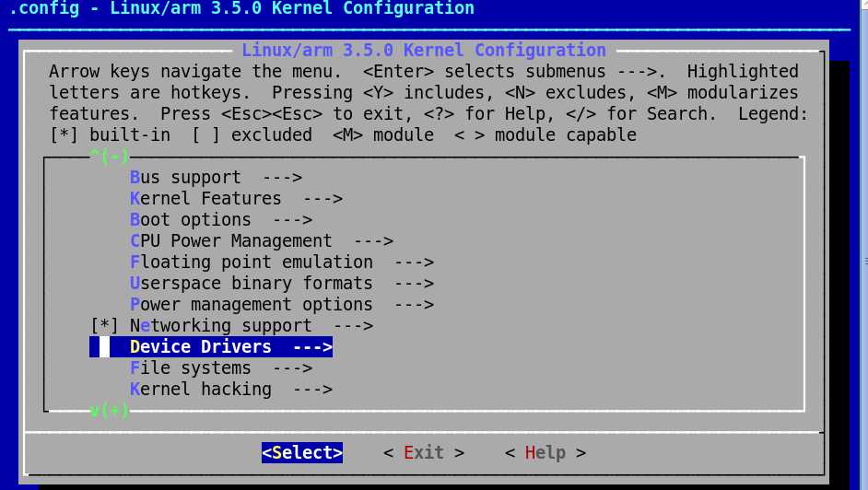Screen dimensions: 868x490
Task: Open the Networking support submenu arrow
Action: click(x=353, y=326)
